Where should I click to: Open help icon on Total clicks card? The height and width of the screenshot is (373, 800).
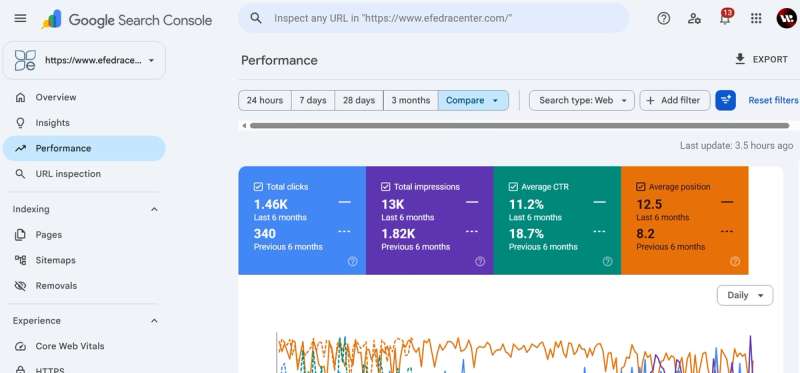click(353, 261)
